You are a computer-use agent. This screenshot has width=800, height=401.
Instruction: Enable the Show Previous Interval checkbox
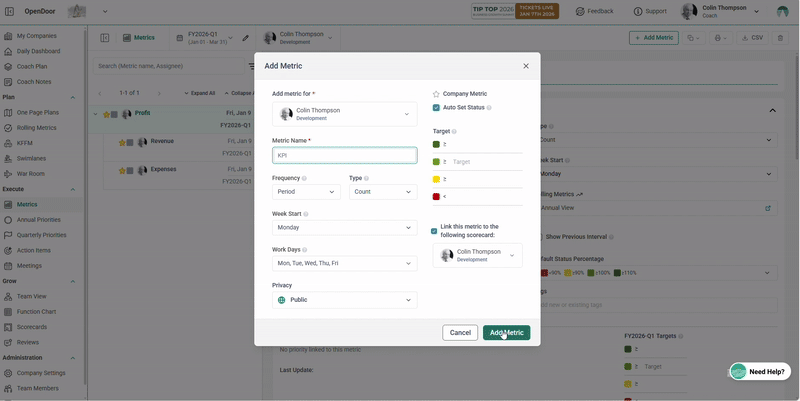coord(540,237)
